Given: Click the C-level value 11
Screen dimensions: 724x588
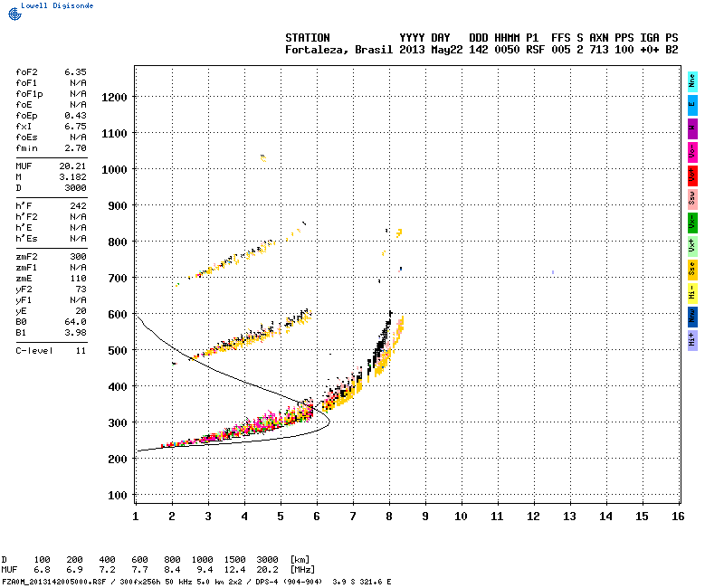Looking at the screenshot, I should pos(81,351).
